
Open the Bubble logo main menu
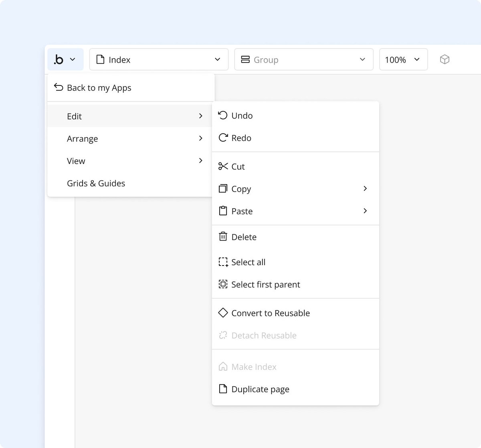(x=65, y=59)
